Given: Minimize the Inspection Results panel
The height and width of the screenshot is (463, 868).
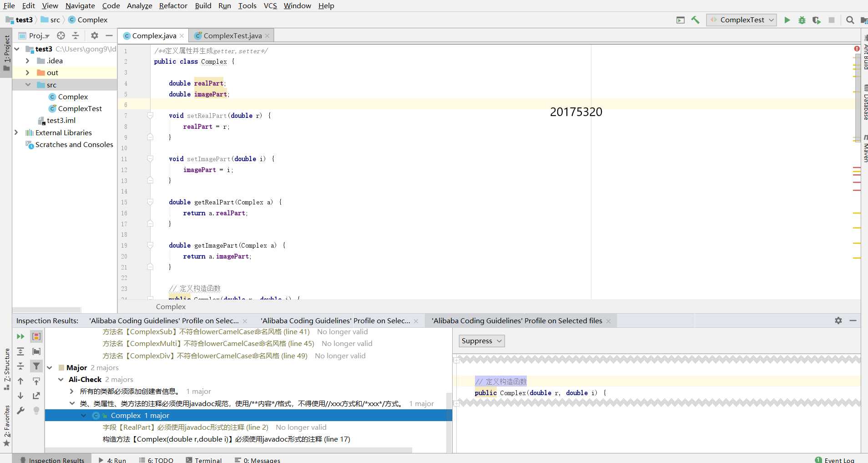Looking at the screenshot, I should coord(853,321).
